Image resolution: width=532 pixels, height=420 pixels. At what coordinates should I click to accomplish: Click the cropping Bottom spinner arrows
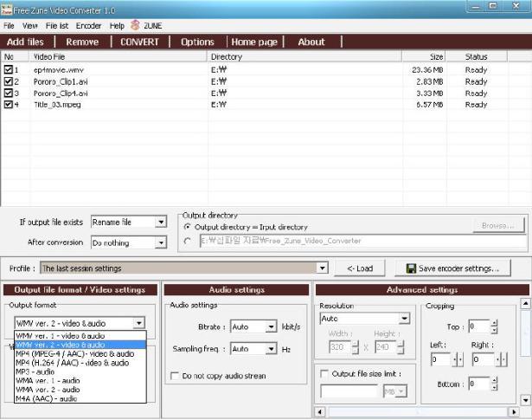[494, 384]
